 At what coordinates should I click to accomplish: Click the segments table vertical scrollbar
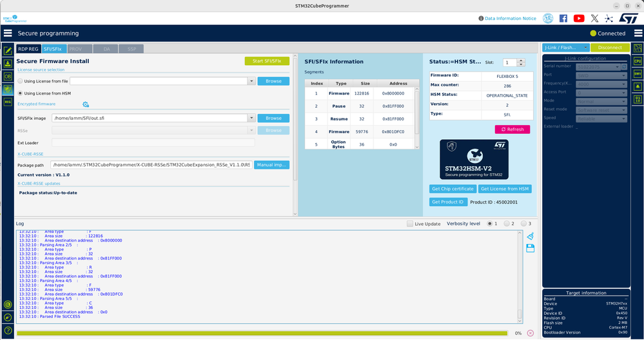417,118
